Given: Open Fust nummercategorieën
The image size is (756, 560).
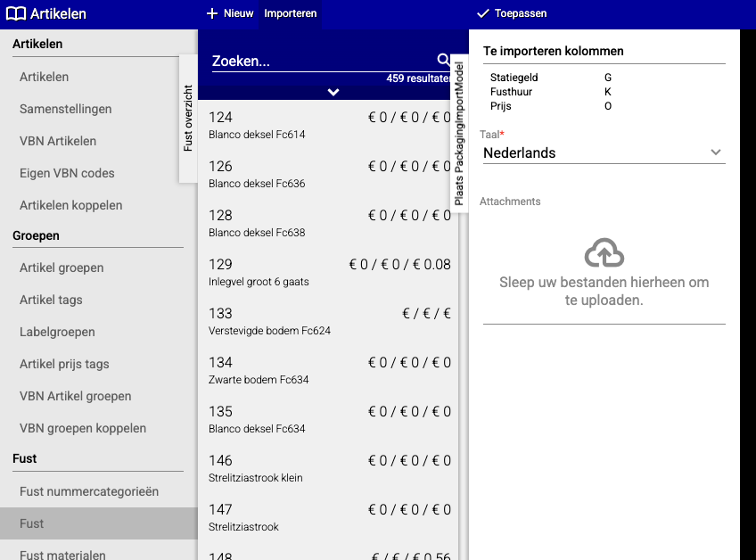Looking at the screenshot, I should pyautogui.click(x=89, y=491).
